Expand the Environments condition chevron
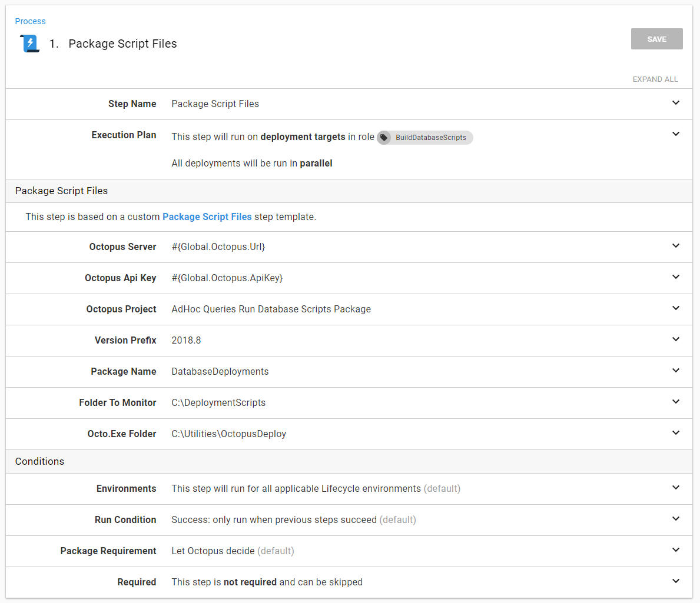Image resolution: width=700 pixels, height=603 pixels. pos(675,488)
